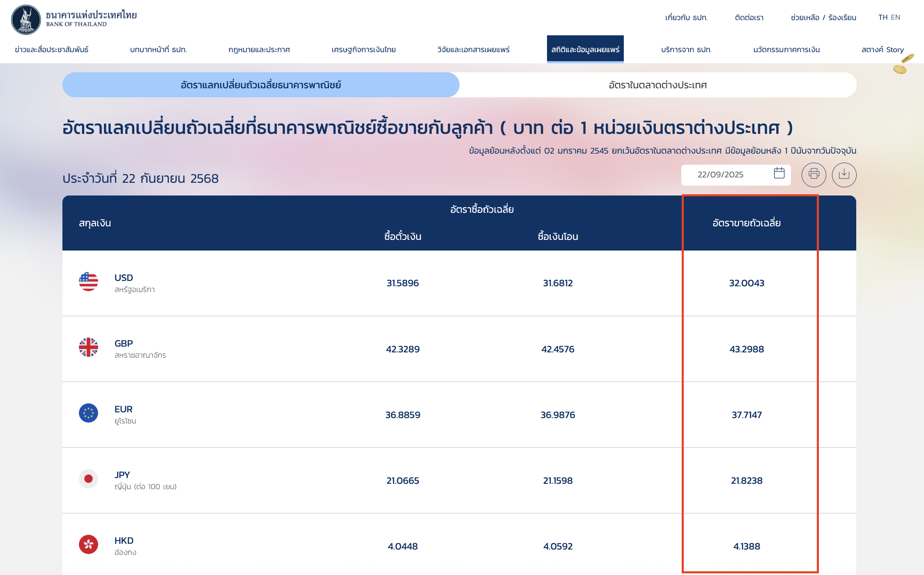Open the กฎหมายและประกาศ menu

click(260, 49)
